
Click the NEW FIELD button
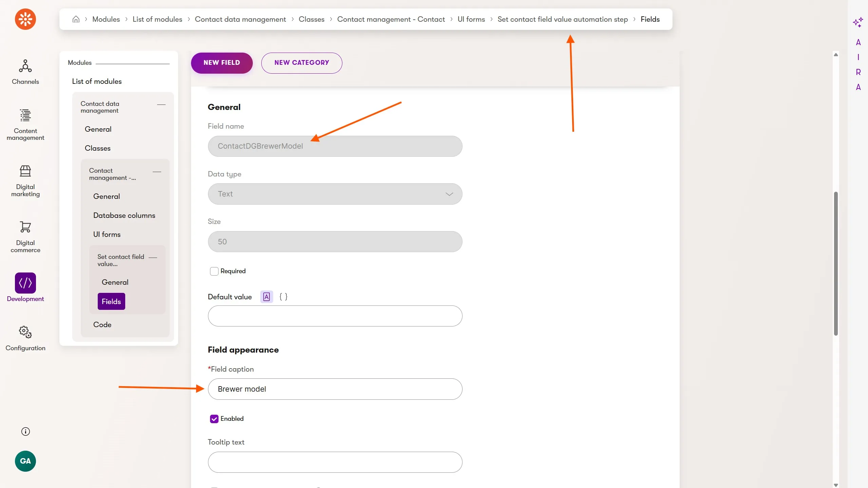[222, 63]
